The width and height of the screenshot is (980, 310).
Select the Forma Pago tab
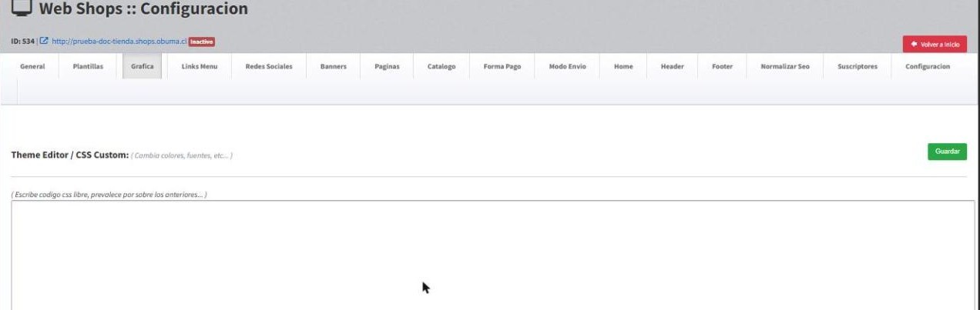(502, 67)
